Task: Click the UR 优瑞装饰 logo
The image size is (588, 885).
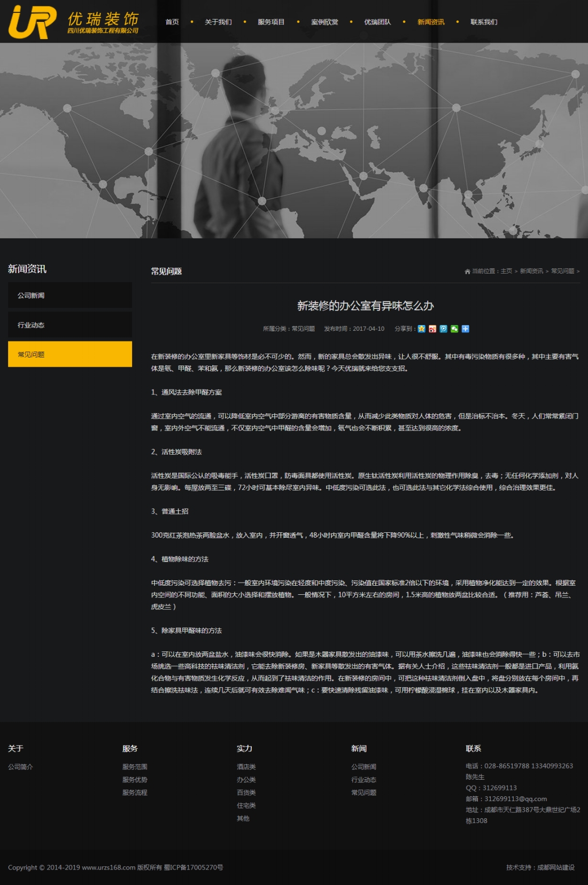Action: point(74,21)
